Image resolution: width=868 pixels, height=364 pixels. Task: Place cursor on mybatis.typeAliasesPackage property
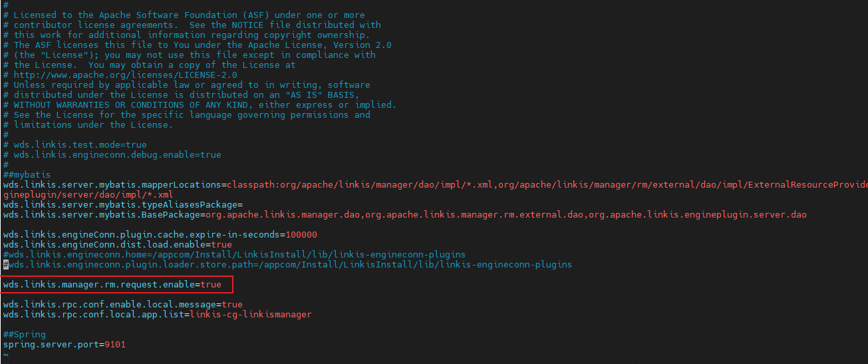[x=120, y=205]
